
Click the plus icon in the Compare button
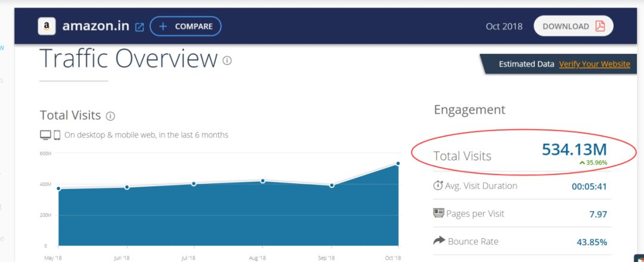click(163, 26)
